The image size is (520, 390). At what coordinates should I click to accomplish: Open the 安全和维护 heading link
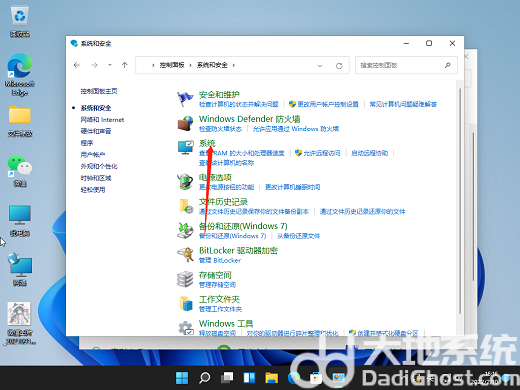[219, 95]
